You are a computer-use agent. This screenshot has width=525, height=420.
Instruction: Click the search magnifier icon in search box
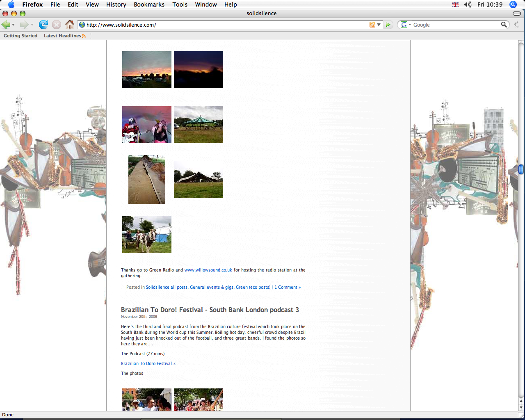504,25
